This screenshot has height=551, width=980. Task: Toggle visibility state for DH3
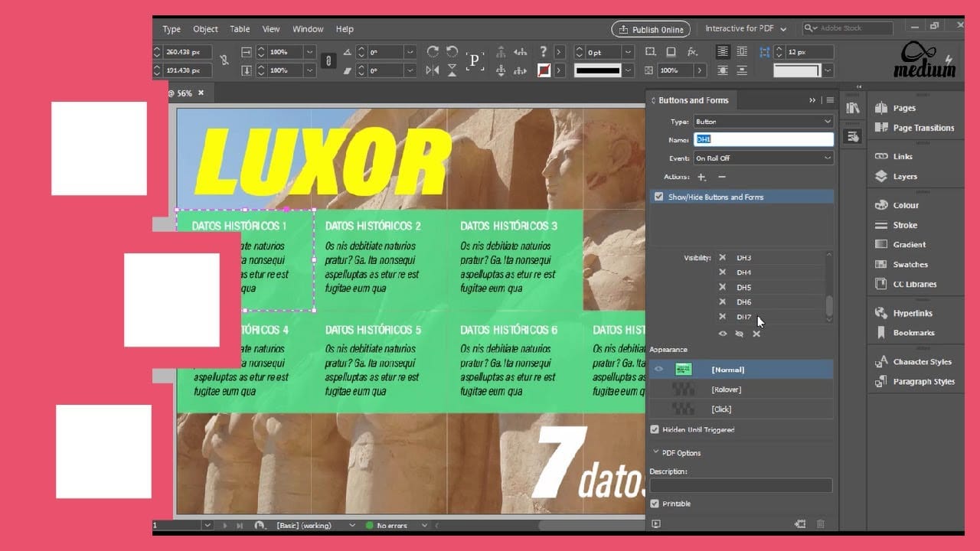pos(722,258)
